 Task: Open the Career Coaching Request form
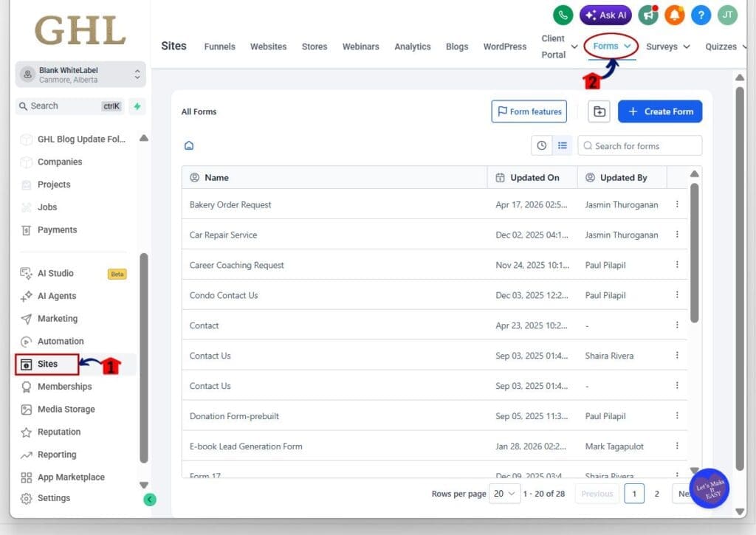236,265
